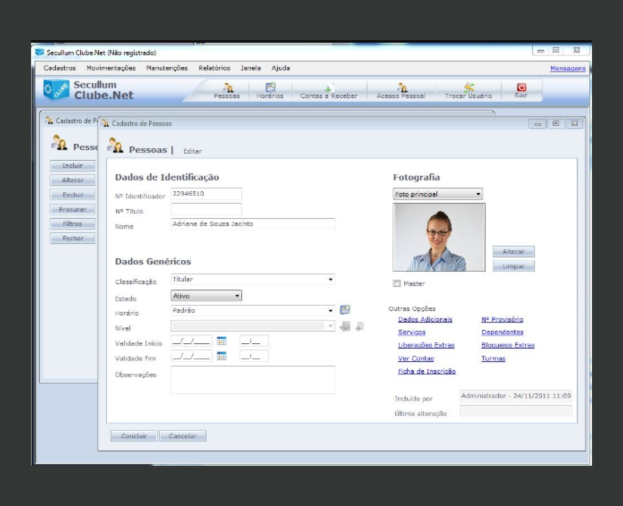Click calendar icon for Validade Fim
The width and height of the screenshot is (623, 506).
tap(221, 356)
